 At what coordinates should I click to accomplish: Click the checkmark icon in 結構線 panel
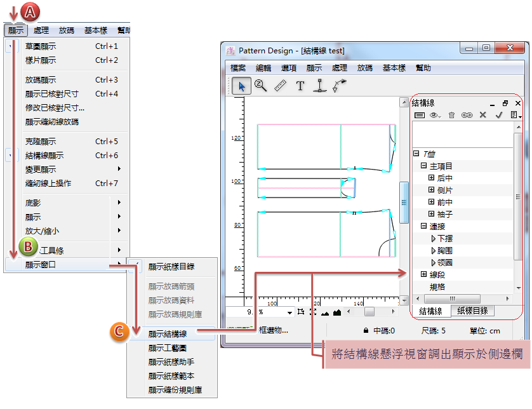tap(499, 115)
